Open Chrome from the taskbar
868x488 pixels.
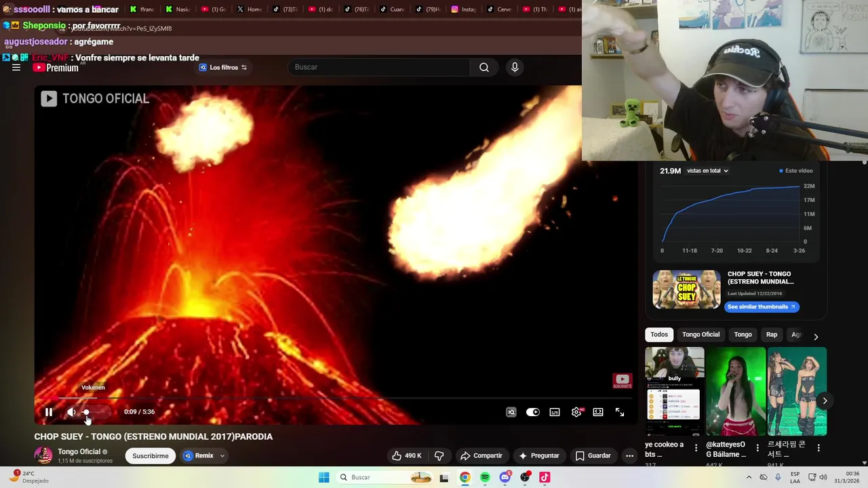465,477
